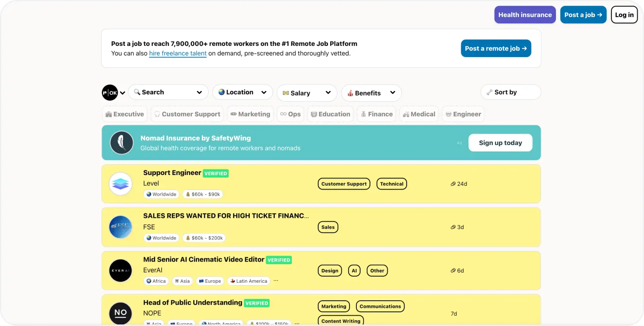Click VERIFIED badge on Head of Public Understanding
Viewport: 644px width, 326px height.
[256, 303]
